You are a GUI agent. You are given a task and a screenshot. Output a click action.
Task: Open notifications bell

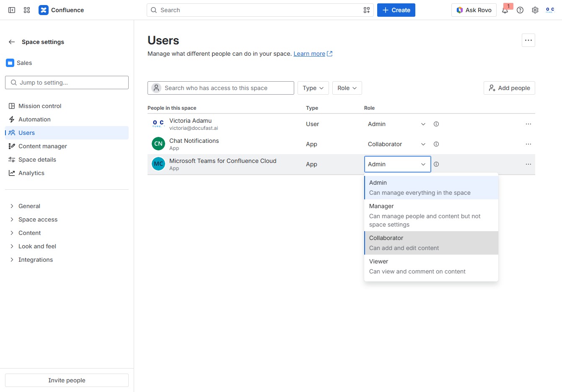(x=505, y=10)
